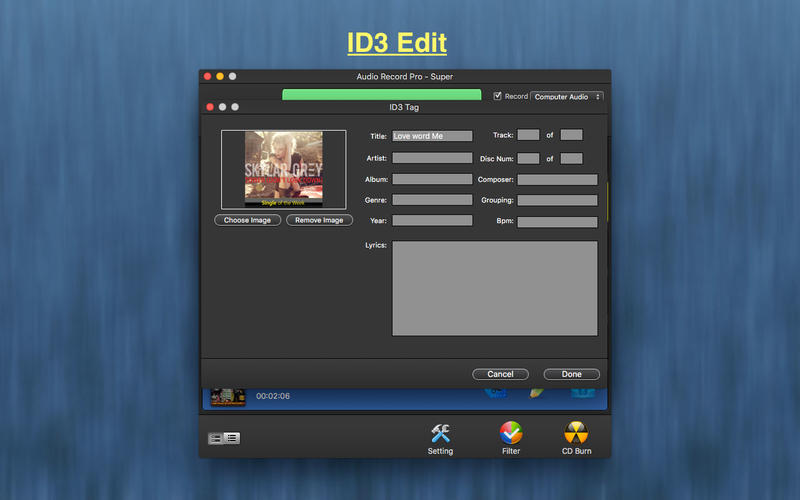Click the green recording level bar
800x500 pixels.
pyautogui.click(x=382, y=94)
